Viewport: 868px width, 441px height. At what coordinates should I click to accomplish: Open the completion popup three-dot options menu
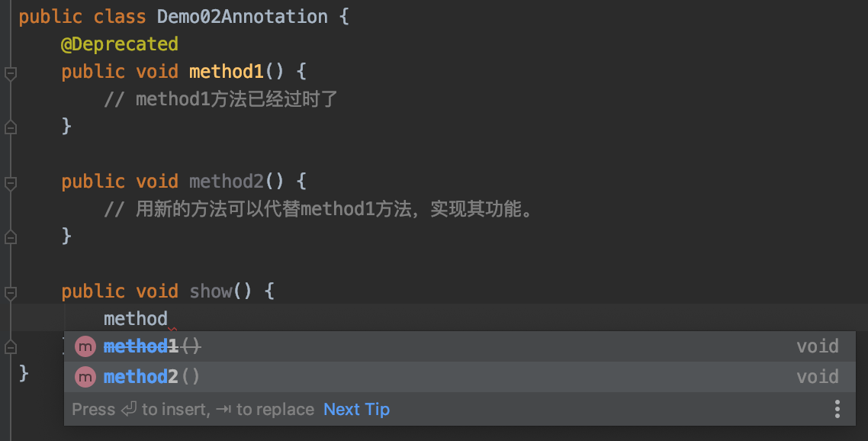click(x=837, y=410)
